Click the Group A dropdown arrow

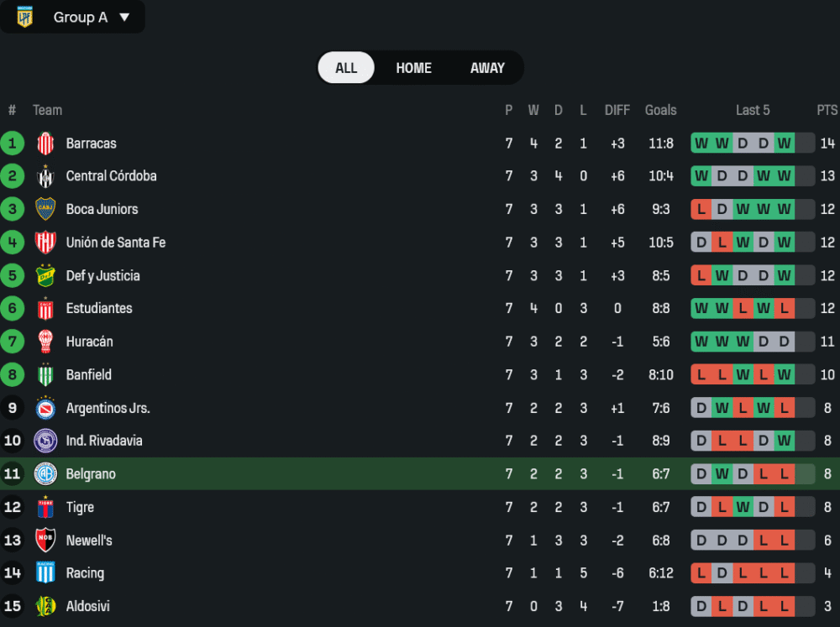(124, 17)
